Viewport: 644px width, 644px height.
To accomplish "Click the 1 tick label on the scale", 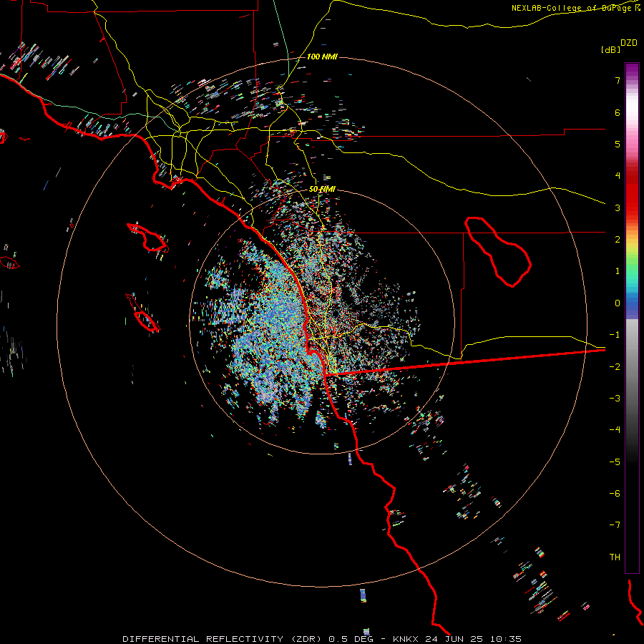I will 618,271.
